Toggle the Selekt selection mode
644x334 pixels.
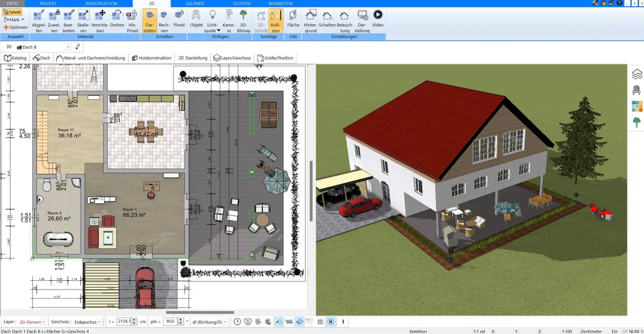pyautogui.click(x=12, y=12)
